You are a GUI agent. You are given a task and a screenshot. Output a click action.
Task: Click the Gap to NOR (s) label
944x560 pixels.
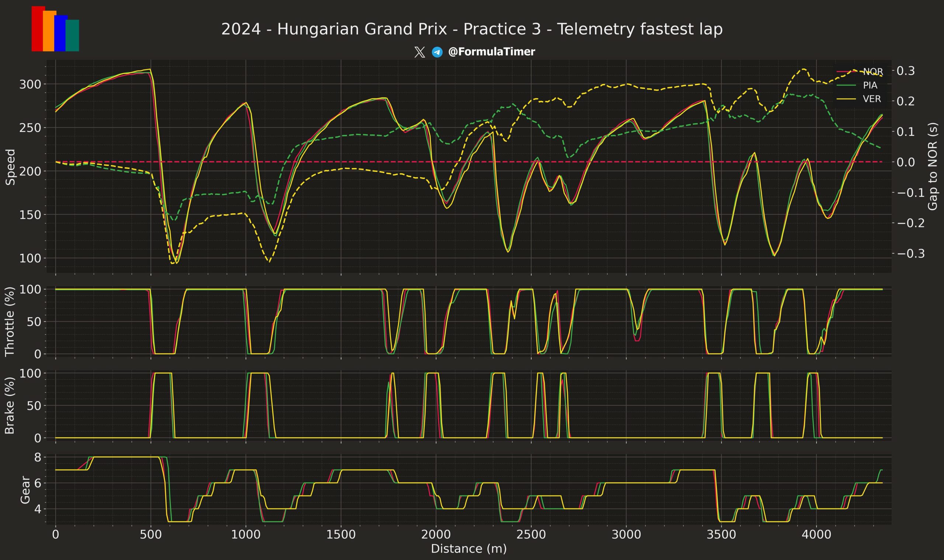[932, 166]
